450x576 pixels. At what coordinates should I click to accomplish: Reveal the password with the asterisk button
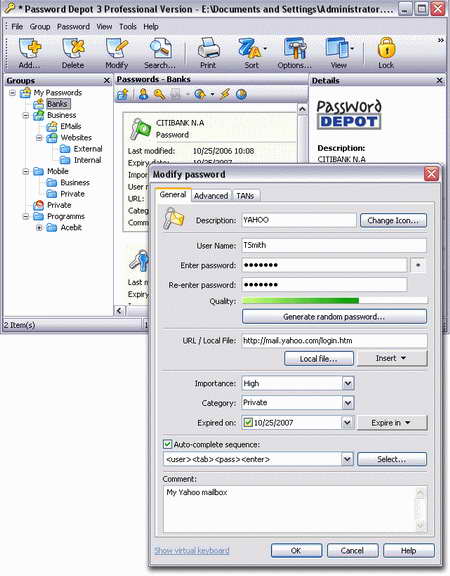point(418,265)
